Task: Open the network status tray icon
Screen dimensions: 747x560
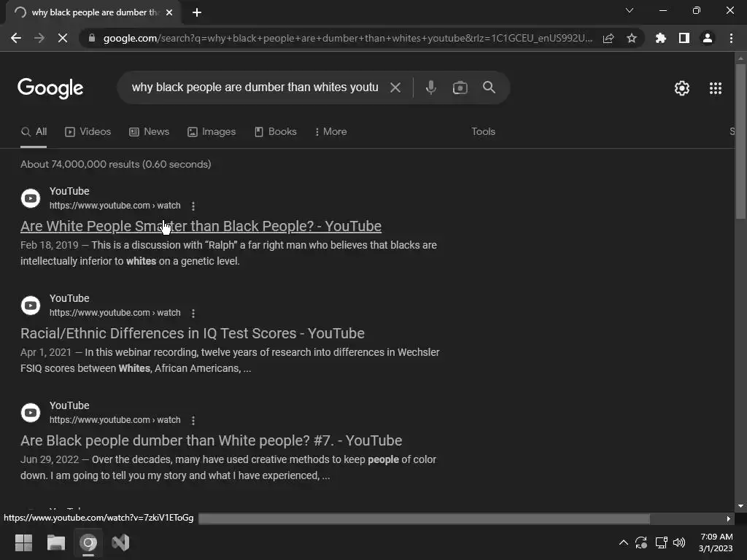Action: [661, 542]
